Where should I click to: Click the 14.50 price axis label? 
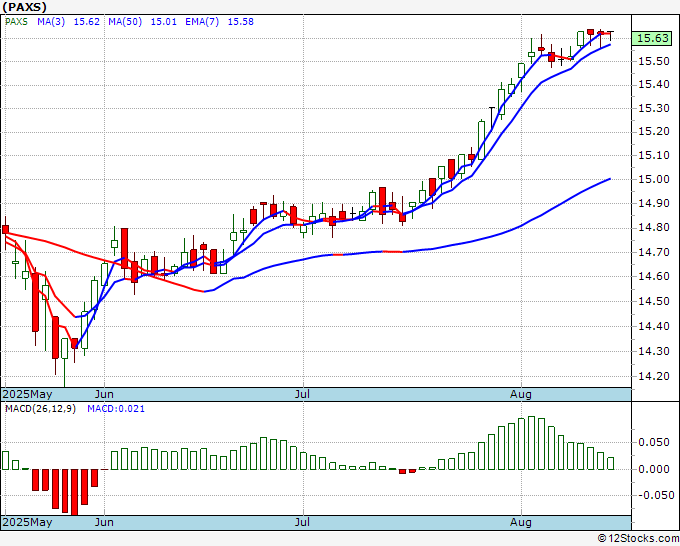tap(654, 301)
